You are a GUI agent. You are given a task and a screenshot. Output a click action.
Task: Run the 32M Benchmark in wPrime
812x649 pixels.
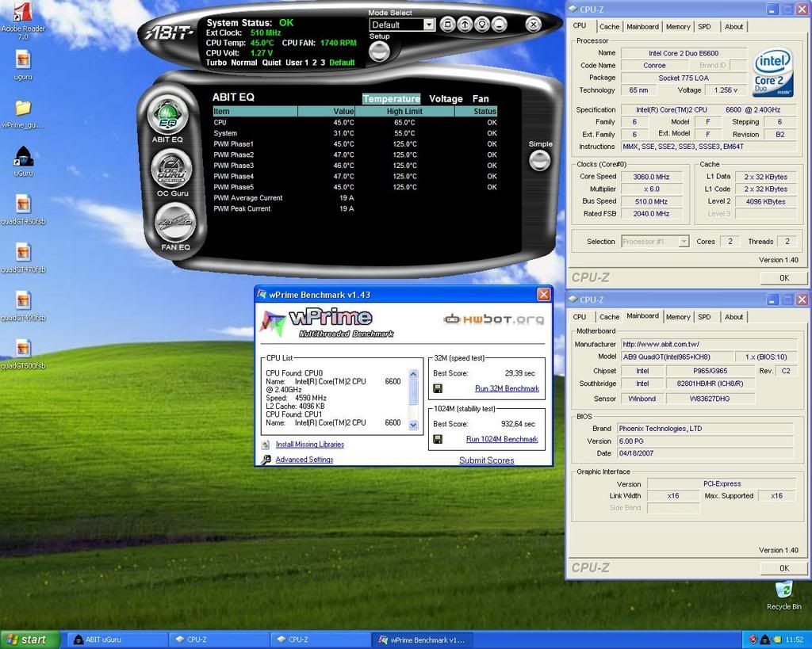pyautogui.click(x=507, y=388)
